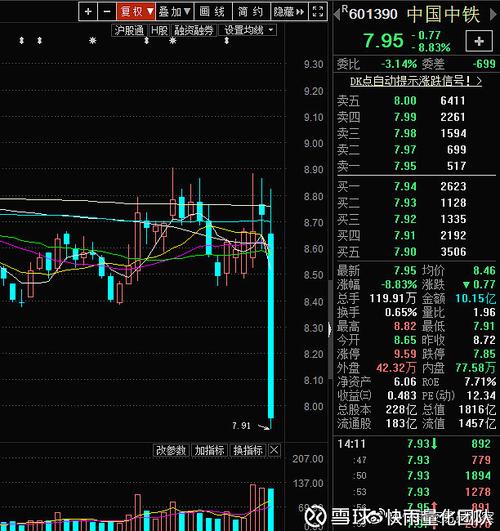Screen dimensions: 500x531
Task: Select 卖五 price 8.00
Action: [405, 101]
